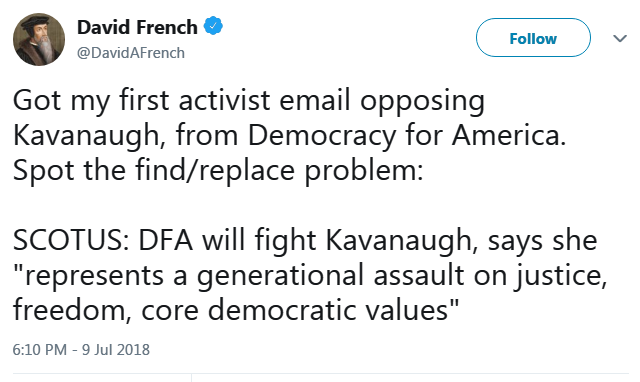Click the word "justice," in the quote
Screen dimensions: 640x382
tap(559, 276)
